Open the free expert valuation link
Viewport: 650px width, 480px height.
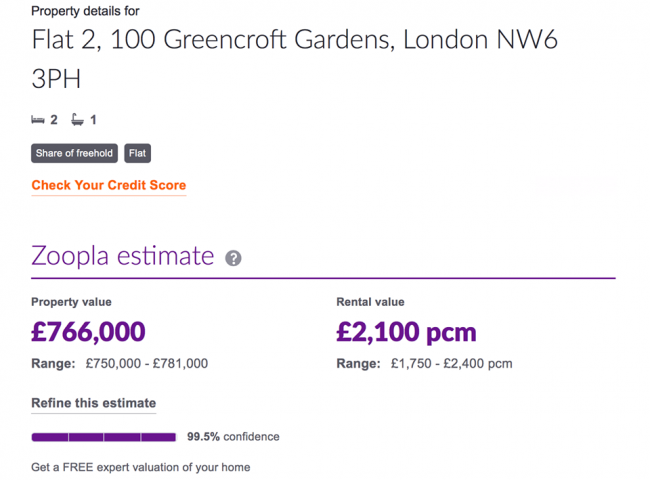(140, 467)
